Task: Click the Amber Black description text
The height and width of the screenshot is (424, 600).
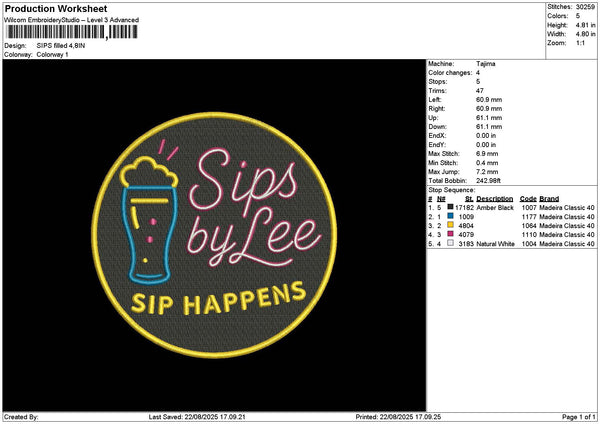Action: point(495,208)
